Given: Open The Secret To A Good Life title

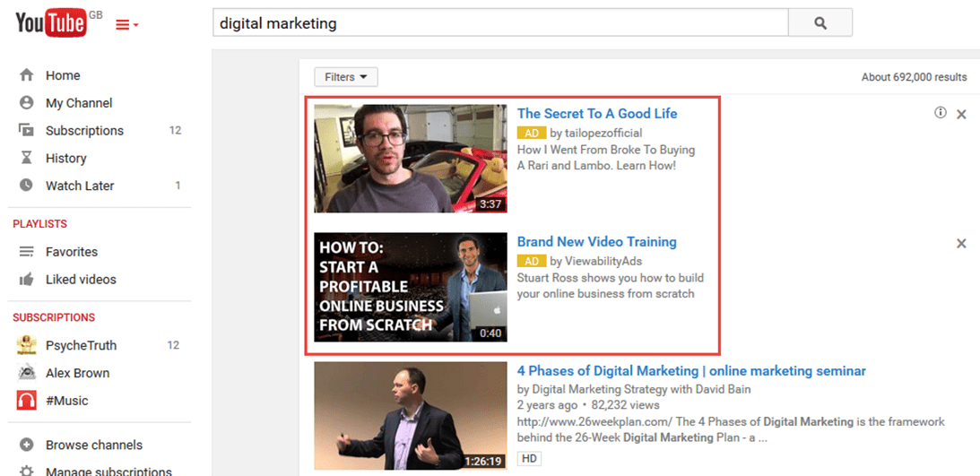Looking at the screenshot, I should click(597, 114).
